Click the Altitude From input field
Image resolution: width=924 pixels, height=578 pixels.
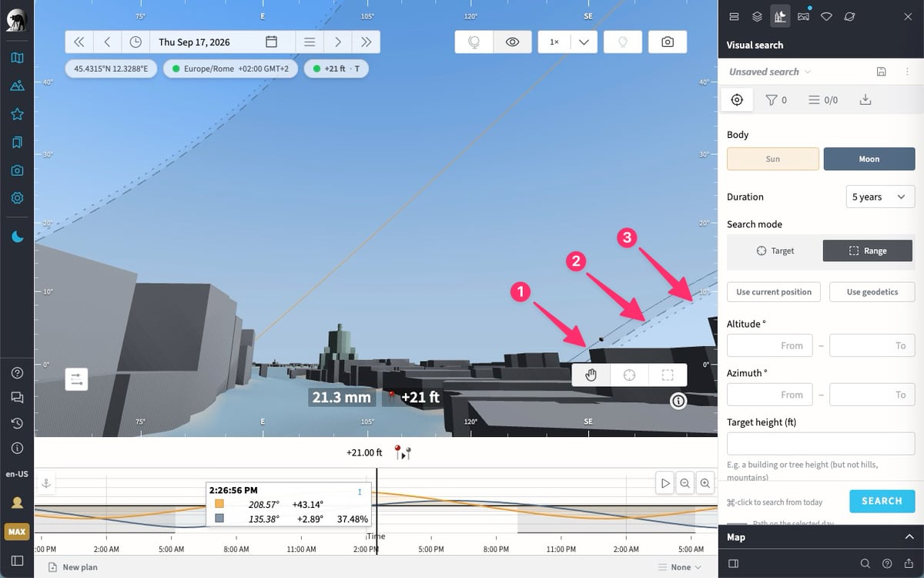point(769,345)
